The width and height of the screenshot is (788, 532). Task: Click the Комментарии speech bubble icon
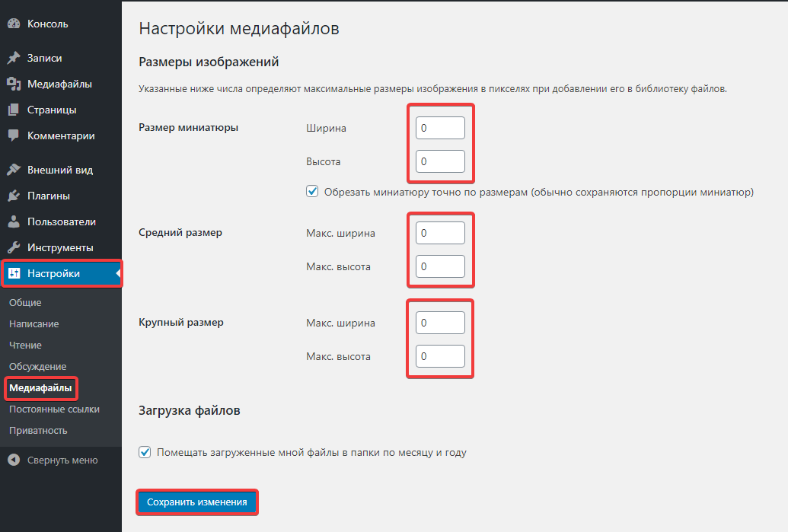point(14,135)
